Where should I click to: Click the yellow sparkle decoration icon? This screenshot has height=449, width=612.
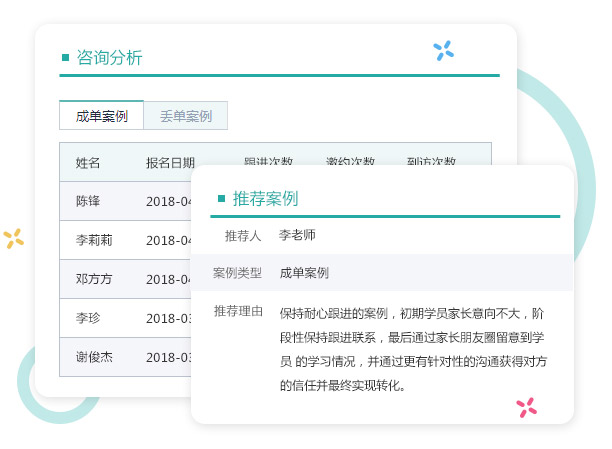pyautogui.click(x=13, y=238)
